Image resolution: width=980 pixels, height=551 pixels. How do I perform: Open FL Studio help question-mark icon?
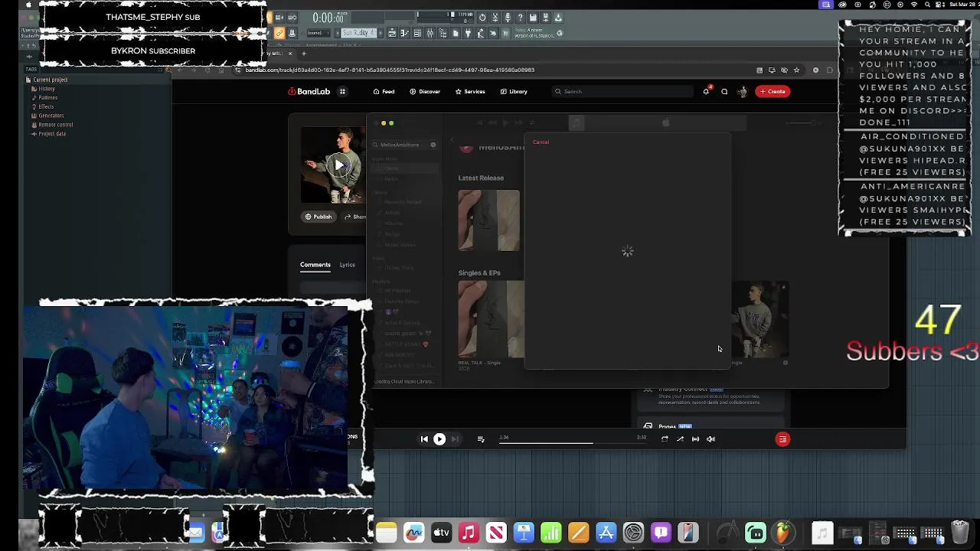tap(520, 18)
